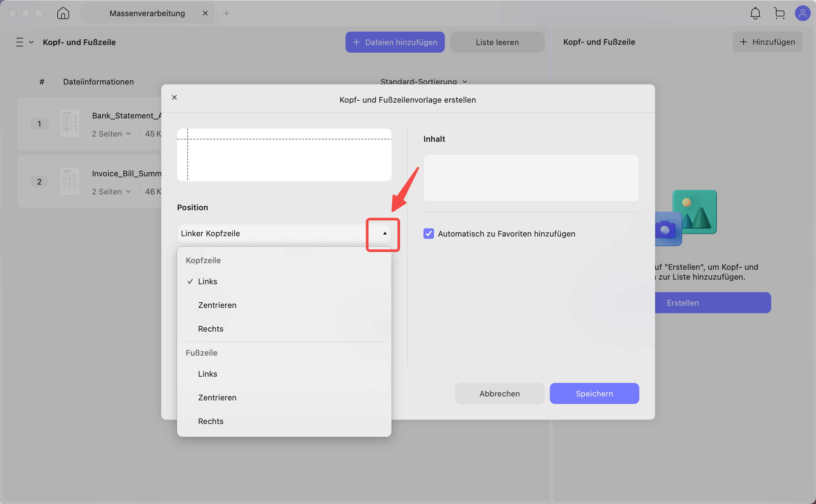Viewport: 816px width, 504px height.
Task: Toggle Automatisch zu Favoriten hinzufügen checkbox
Action: pyautogui.click(x=428, y=233)
